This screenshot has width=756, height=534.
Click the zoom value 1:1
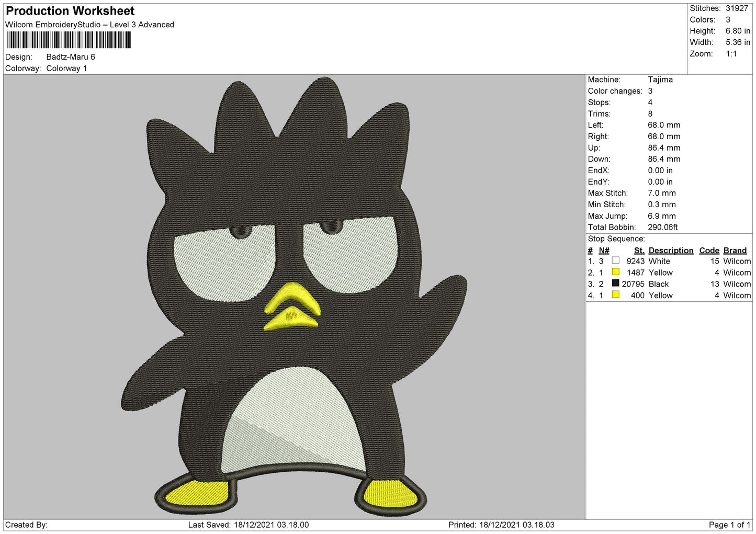[x=731, y=54]
